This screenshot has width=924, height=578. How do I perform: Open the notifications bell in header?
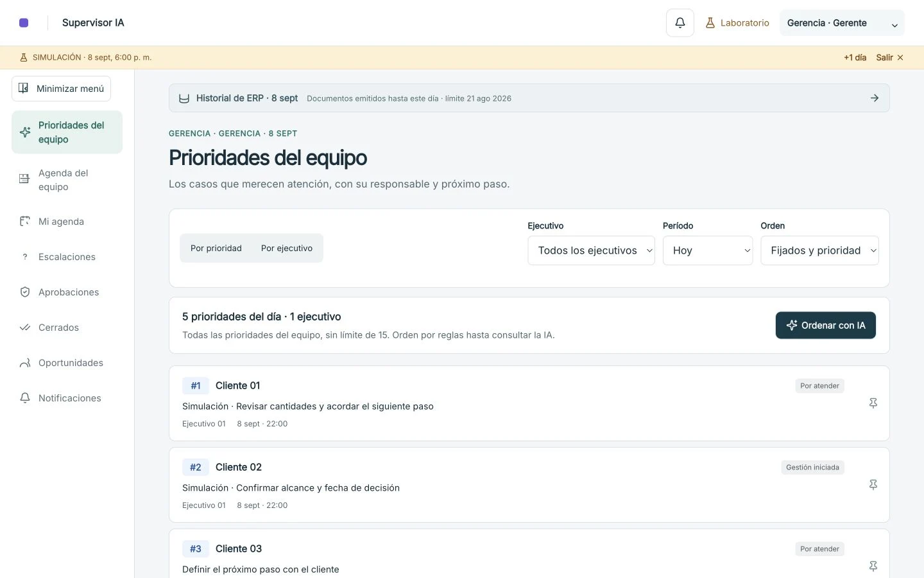(680, 22)
